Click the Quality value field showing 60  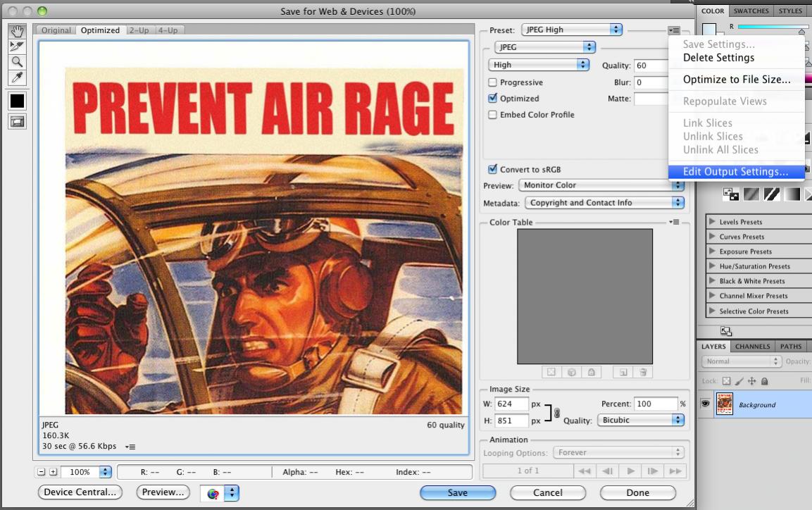point(651,66)
